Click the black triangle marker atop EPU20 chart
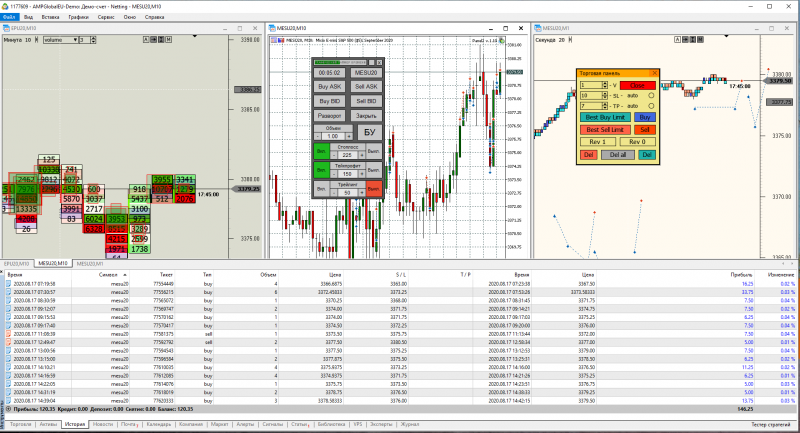The height and width of the screenshot is (433, 800). click(194, 36)
